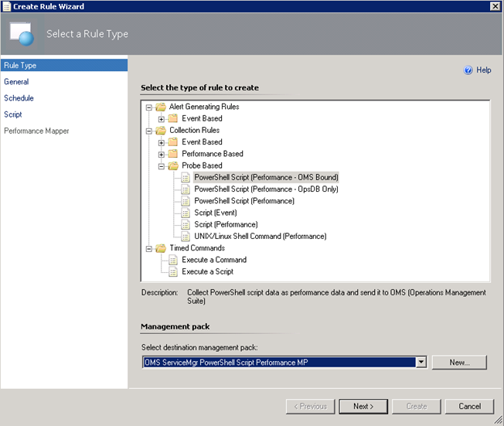Collapse the Alert Generating Rules tree node
This screenshot has height=426, width=504.
click(148, 107)
